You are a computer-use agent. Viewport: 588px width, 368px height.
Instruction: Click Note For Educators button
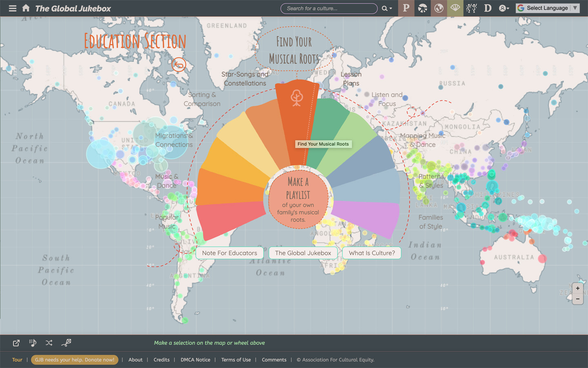click(229, 253)
